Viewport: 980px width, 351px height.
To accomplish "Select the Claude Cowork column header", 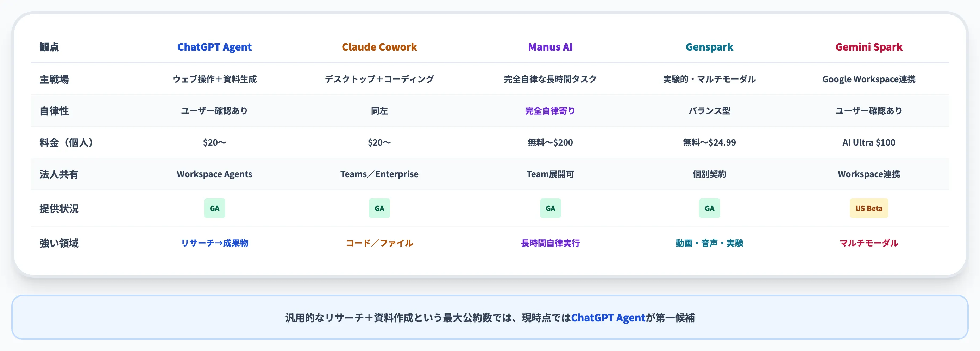I will pos(379,47).
